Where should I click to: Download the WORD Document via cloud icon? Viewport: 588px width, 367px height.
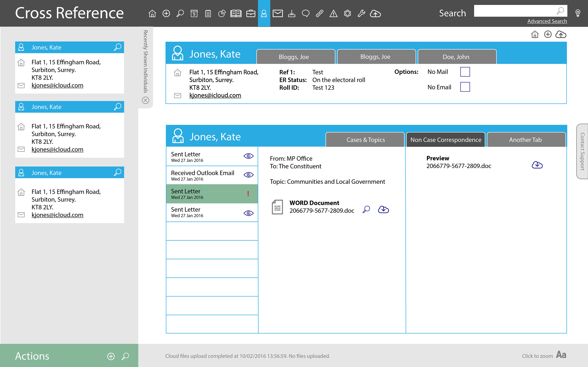pyautogui.click(x=383, y=209)
